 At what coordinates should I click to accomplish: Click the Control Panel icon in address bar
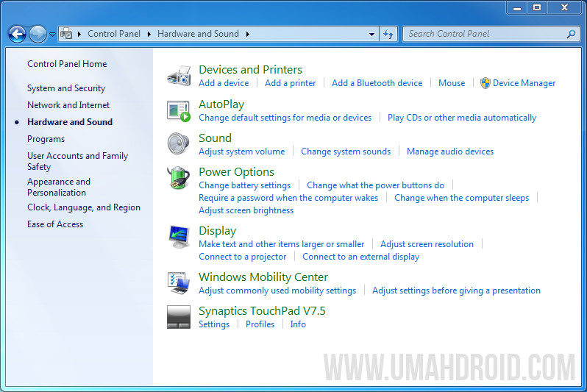pos(66,34)
